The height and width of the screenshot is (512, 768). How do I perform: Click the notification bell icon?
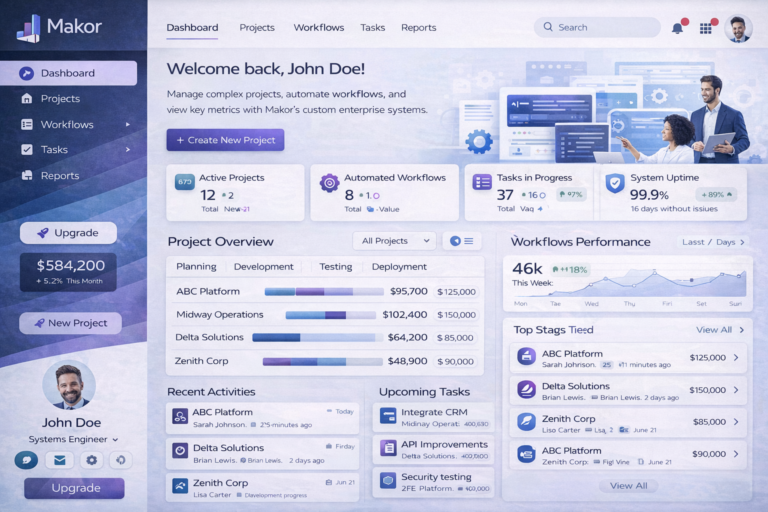tap(678, 28)
